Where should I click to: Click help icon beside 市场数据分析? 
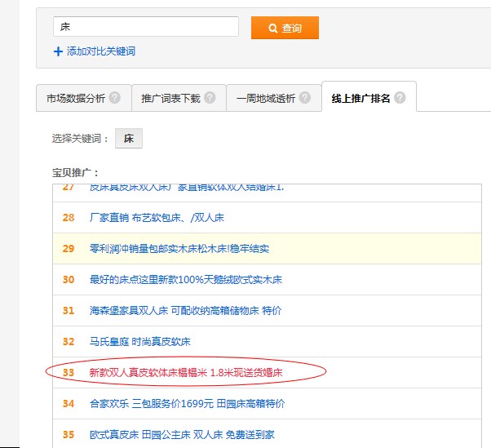coord(115,98)
